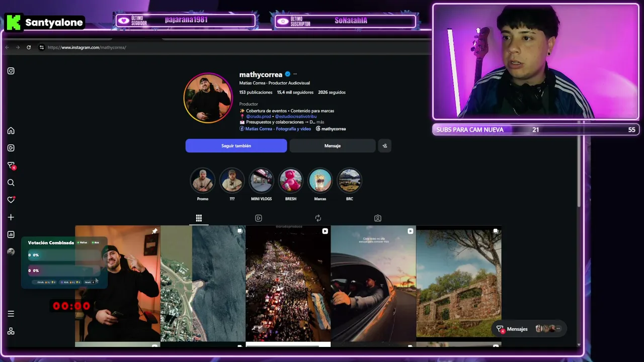Open the dashboard chart icon in sidebar

[x=11, y=234]
